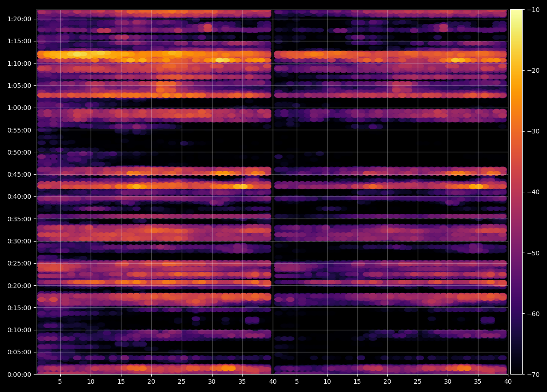Screen dimensions: 547x392
Task: Select the 1:05:00 y-axis tick label
Action: pyautogui.click(x=19, y=86)
